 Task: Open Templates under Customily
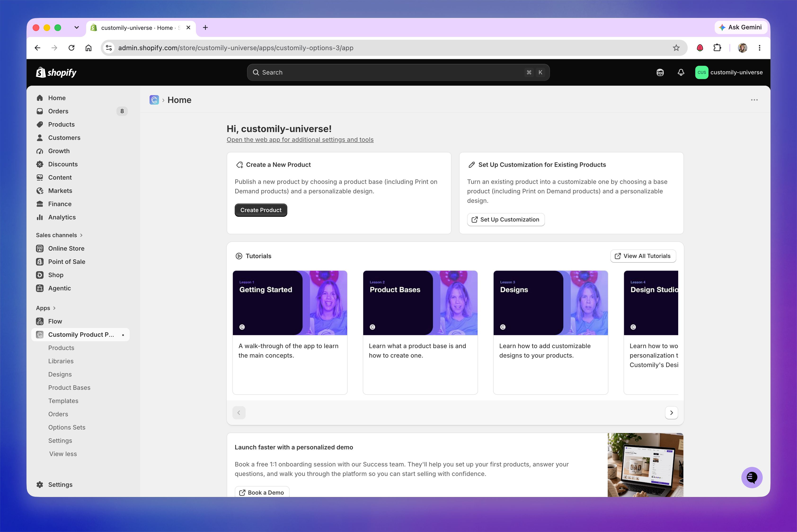tap(63, 401)
